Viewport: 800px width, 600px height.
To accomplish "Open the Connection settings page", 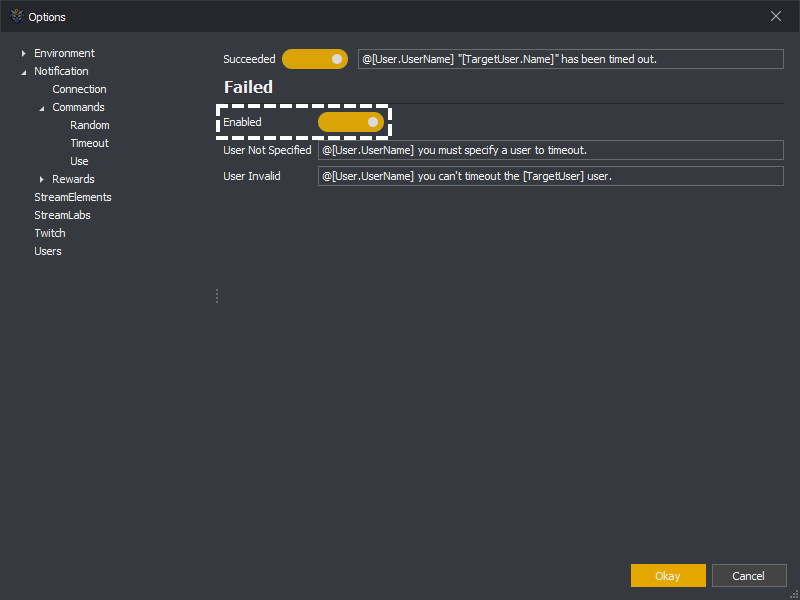I will click(x=79, y=89).
